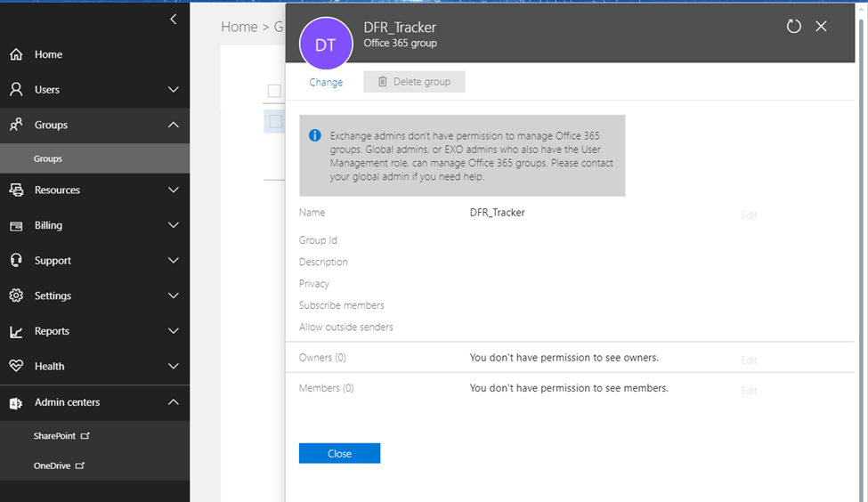868x502 pixels.
Task: Click Edit next to Members
Action: (749, 391)
